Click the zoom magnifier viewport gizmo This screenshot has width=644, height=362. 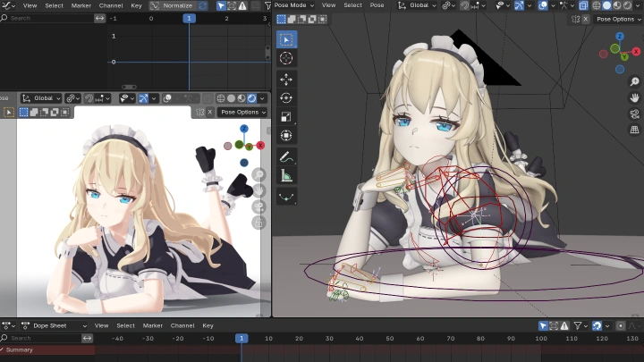tap(634, 81)
